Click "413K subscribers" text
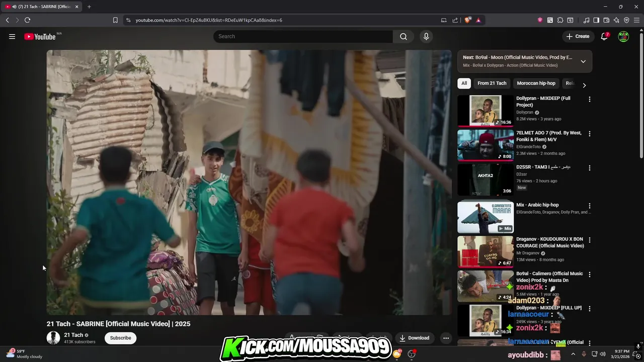 [x=79, y=342]
